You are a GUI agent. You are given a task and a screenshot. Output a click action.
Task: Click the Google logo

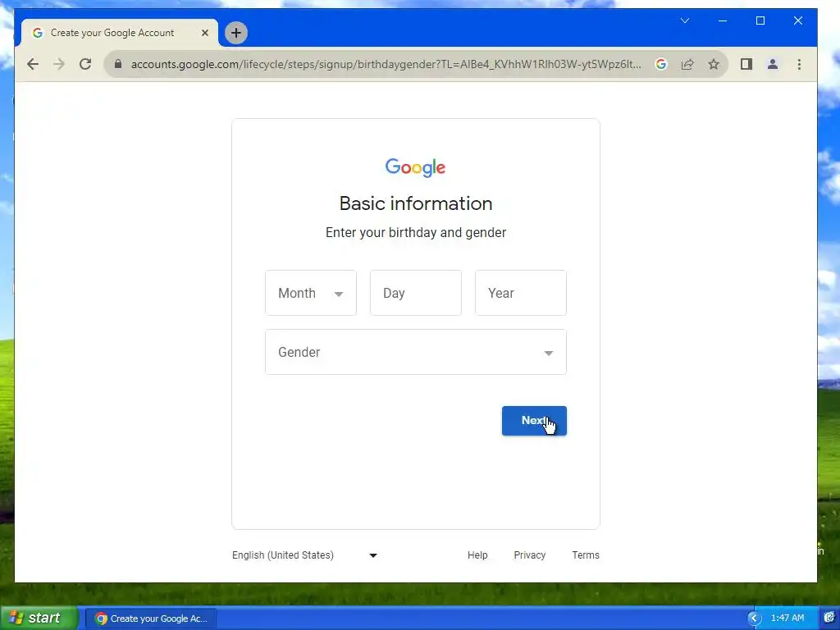(415, 167)
